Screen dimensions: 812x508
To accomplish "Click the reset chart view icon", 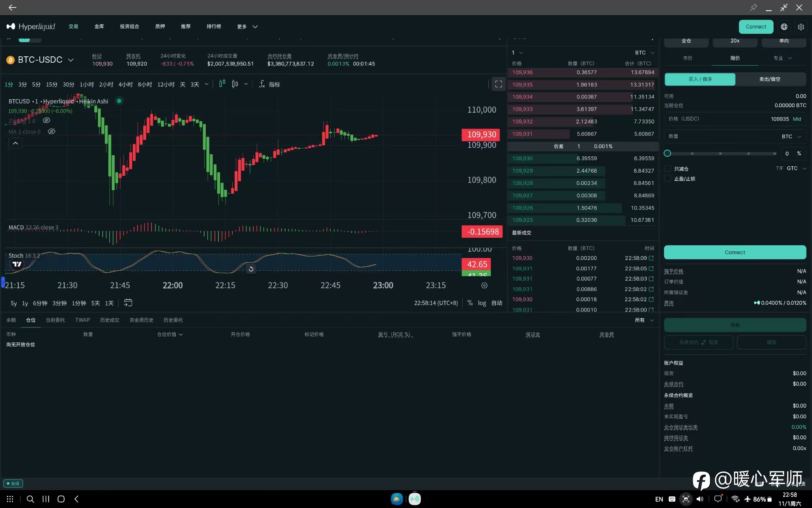I will click(251, 269).
